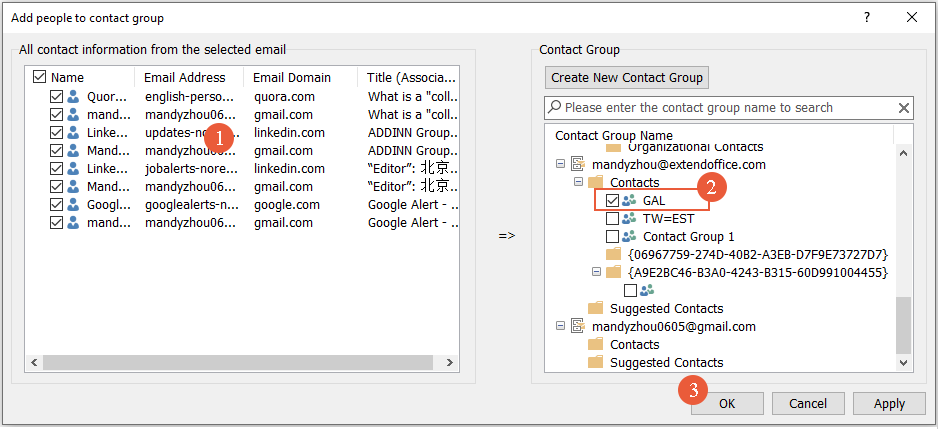Check the TW=EST contact group checkbox
This screenshot has width=938, height=429.
click(x=612, y=219)
